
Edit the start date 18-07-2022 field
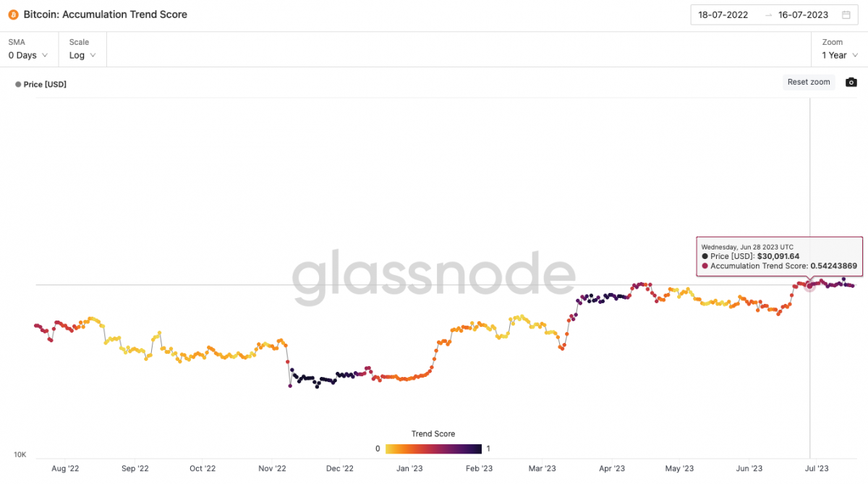(723, 14)
